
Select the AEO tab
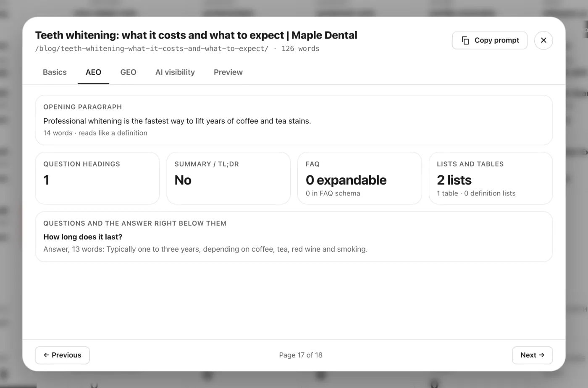93,72
